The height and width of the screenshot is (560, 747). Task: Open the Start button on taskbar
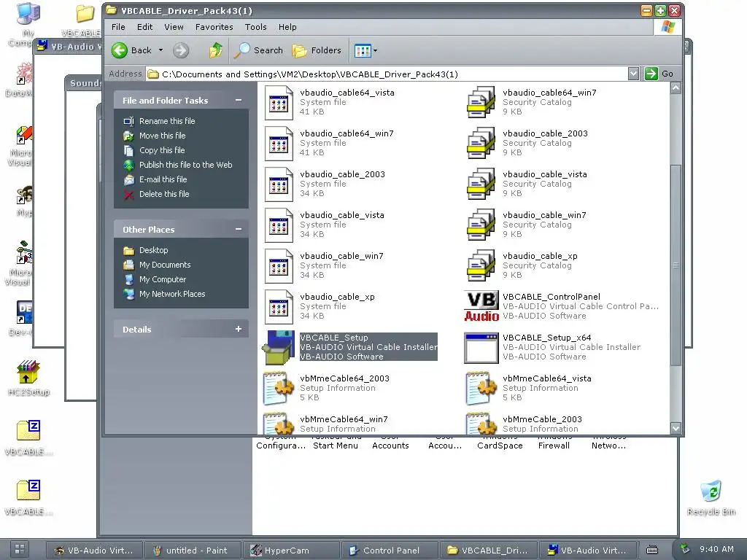[x=20, y=549]
